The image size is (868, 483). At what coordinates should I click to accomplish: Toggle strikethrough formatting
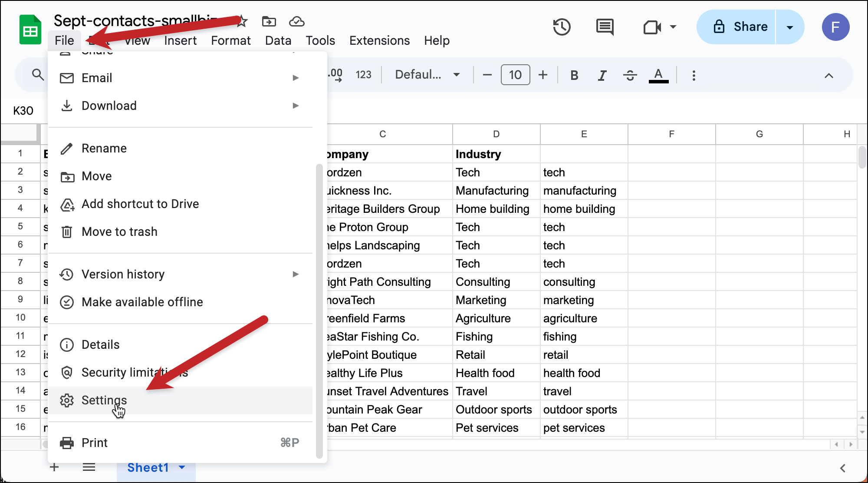(x=630, y=75)
